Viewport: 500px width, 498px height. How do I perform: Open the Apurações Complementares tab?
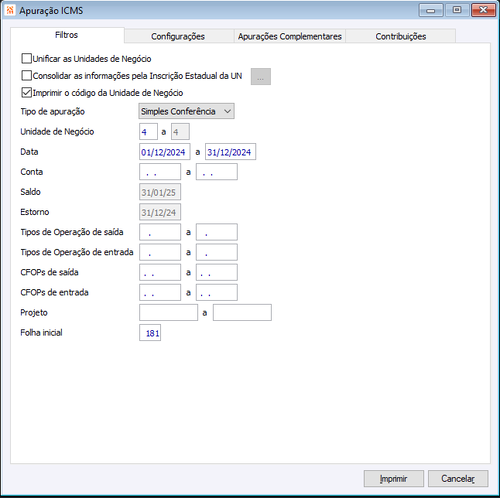click(x=290, y=36)
